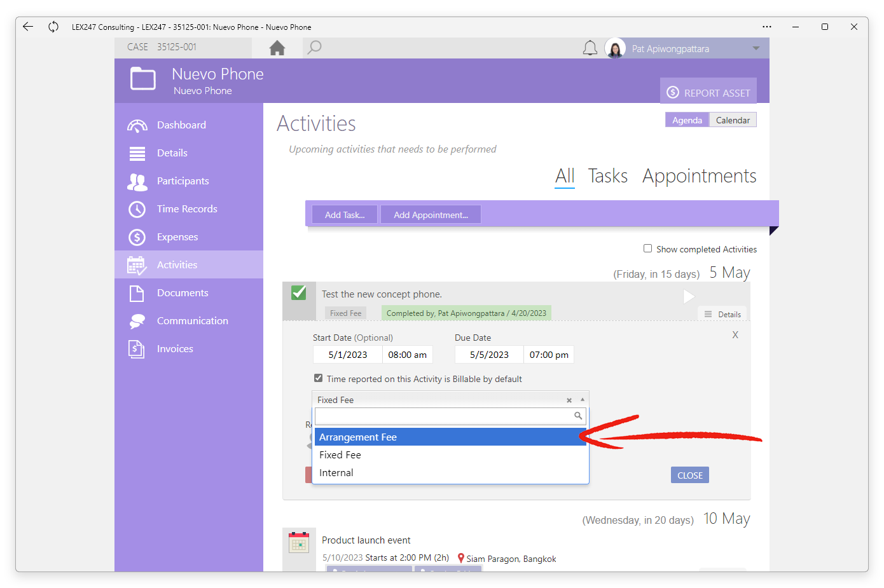884x588 pixels.
Task: Click the Details list icon
Action: point(137,153)
